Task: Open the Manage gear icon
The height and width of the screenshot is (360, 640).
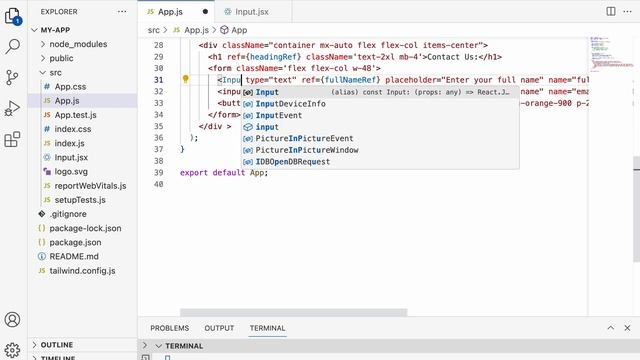Action: tap(13, 349)
